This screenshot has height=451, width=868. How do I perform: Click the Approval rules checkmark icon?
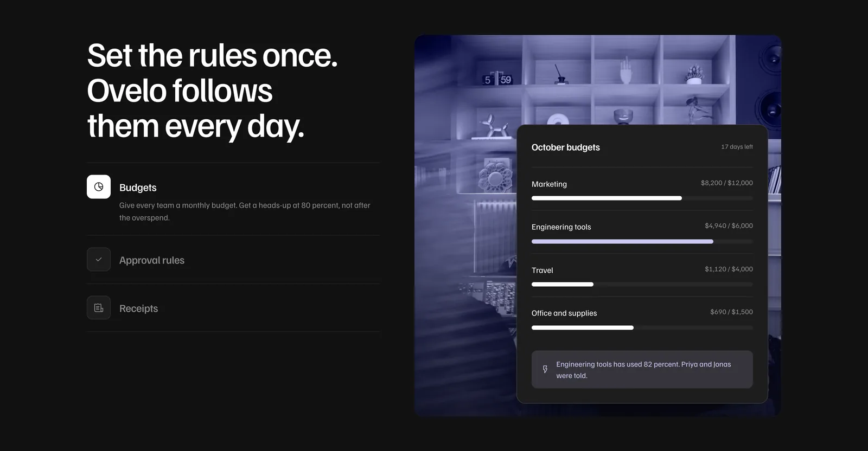(x=99, y=260)
